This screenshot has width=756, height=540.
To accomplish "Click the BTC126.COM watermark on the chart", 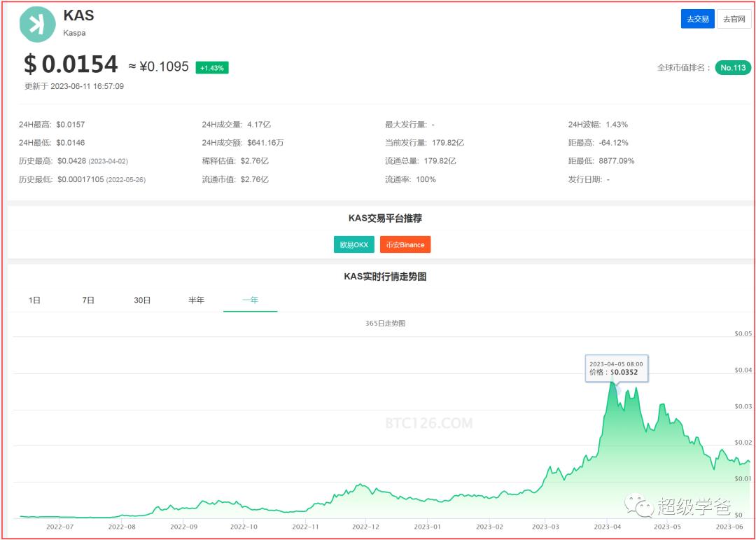I will [x=429, y=422].
